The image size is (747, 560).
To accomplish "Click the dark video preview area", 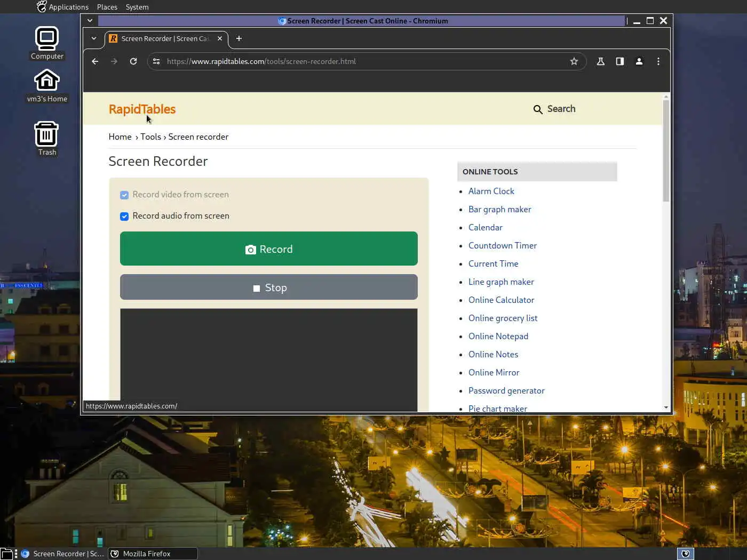I will pos(269,360).
